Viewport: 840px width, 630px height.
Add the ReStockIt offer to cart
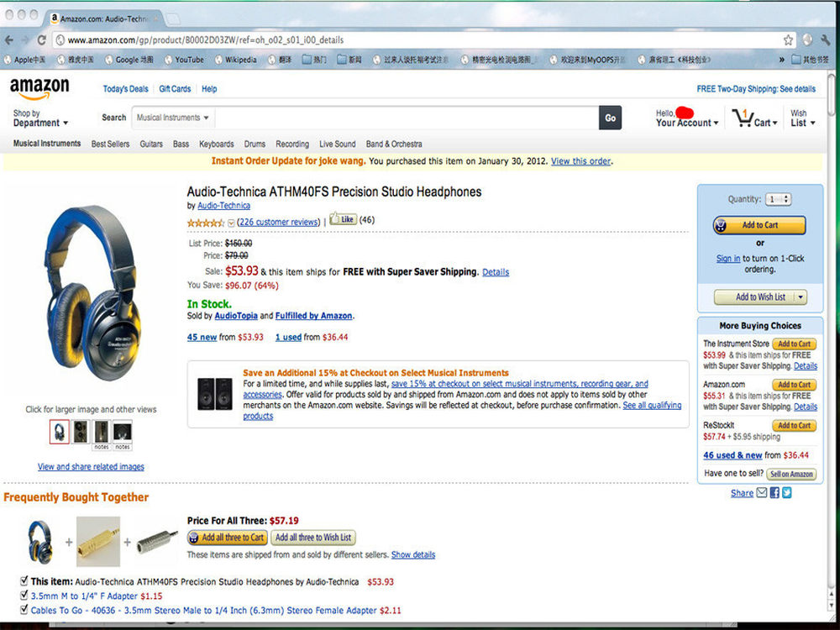[795, 425]
